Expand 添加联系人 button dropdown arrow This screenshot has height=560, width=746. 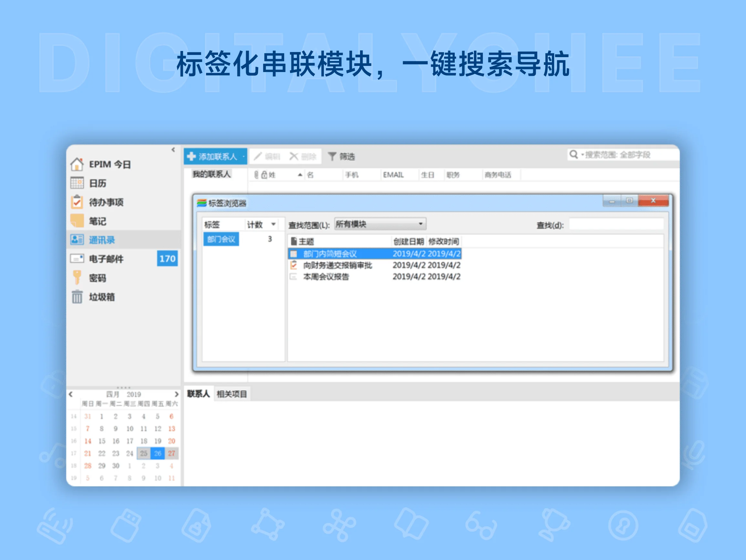(243, 157)
